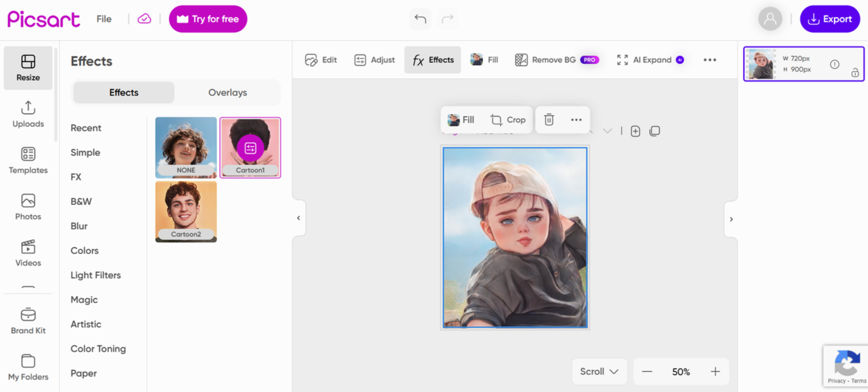
Task: Add a new page with plus icon
Action: click(635, 131)
